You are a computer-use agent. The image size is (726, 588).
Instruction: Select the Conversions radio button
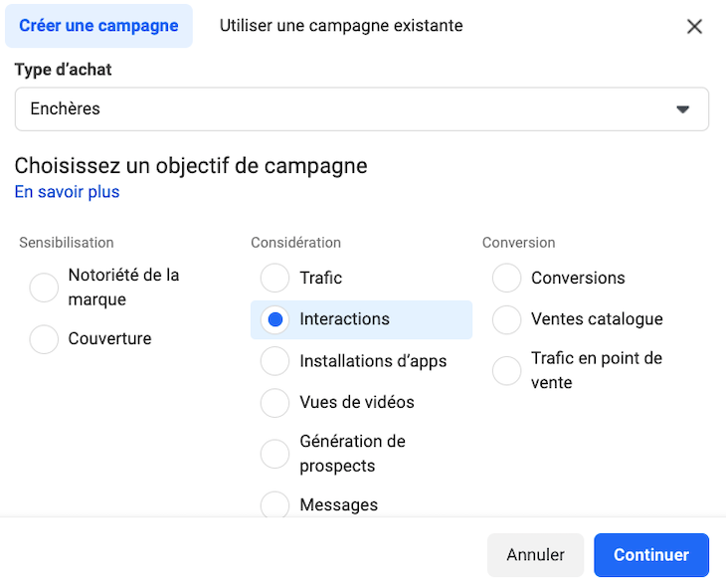point(507,278)
